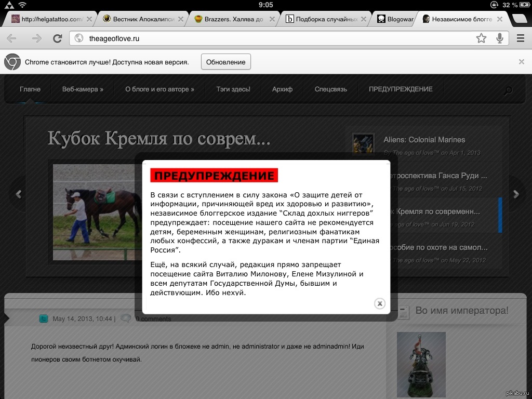
Task: Open the Aliens: Colonial Marines post link
Action: (x=424, y=140)
